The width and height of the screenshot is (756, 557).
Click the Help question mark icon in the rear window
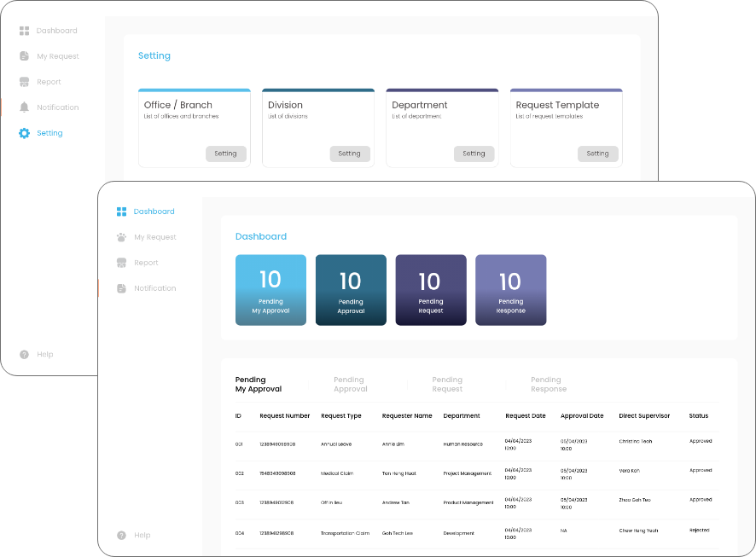[24, 355]
